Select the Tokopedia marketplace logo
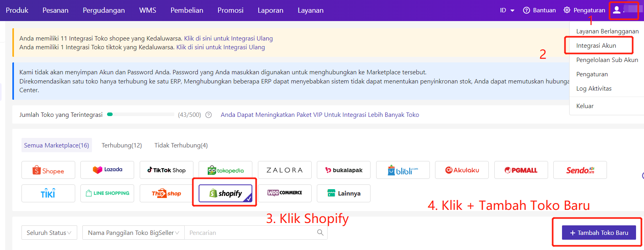 (225, 170)
